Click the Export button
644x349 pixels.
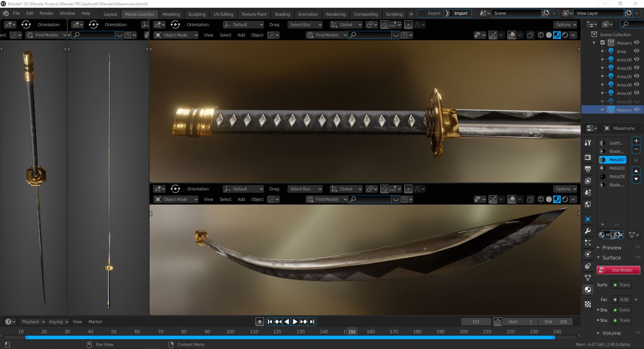pyautogui.click(x=430, y=13)
